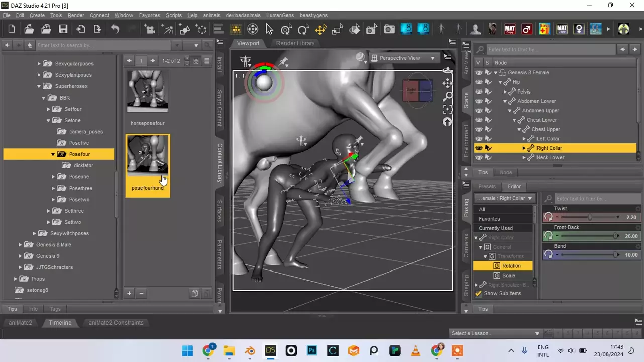
Task: Click Currently Used in the parameter list
Action: [x=496, y=228]
